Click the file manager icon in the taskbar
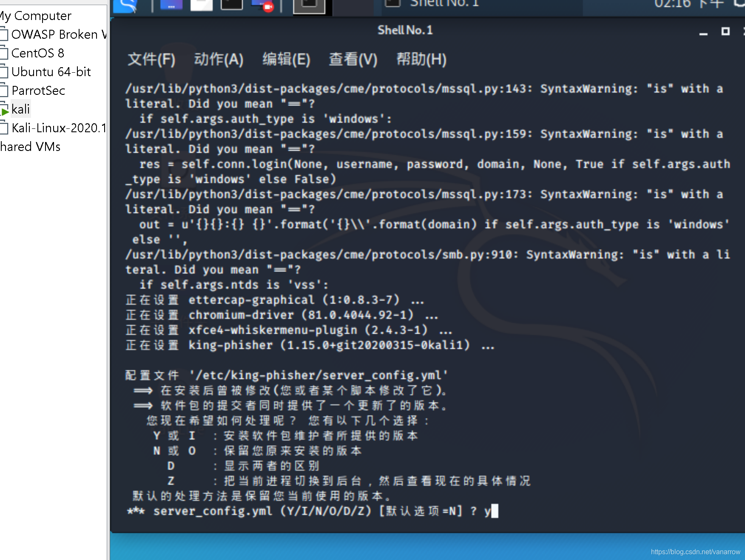This screenshot has width=745, height=560. (x=172, y=5)
